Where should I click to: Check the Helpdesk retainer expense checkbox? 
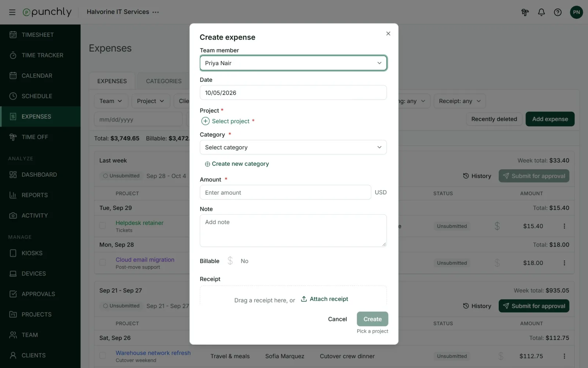103,225
